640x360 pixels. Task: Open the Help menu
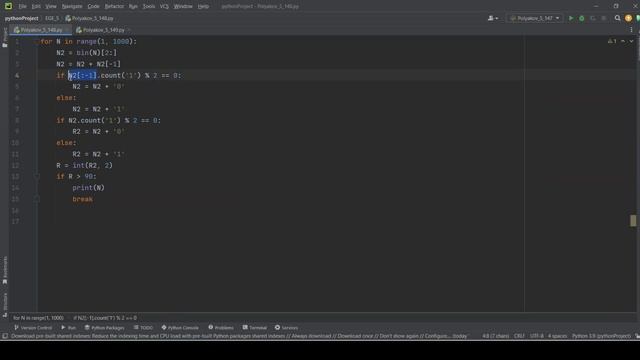pyautogui.click(x=203, y=6)
